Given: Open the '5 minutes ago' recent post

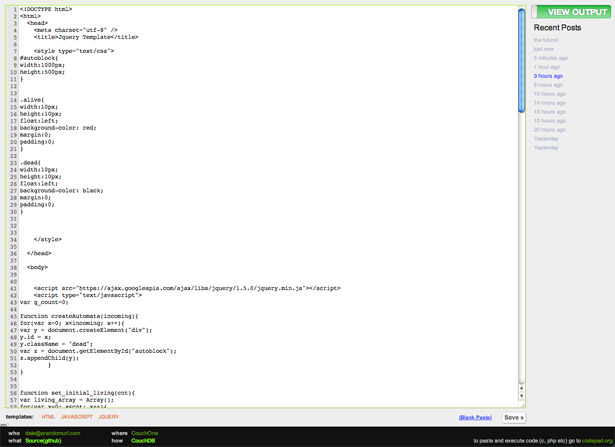Looking at the screenshot, I should tap(551, 58).
